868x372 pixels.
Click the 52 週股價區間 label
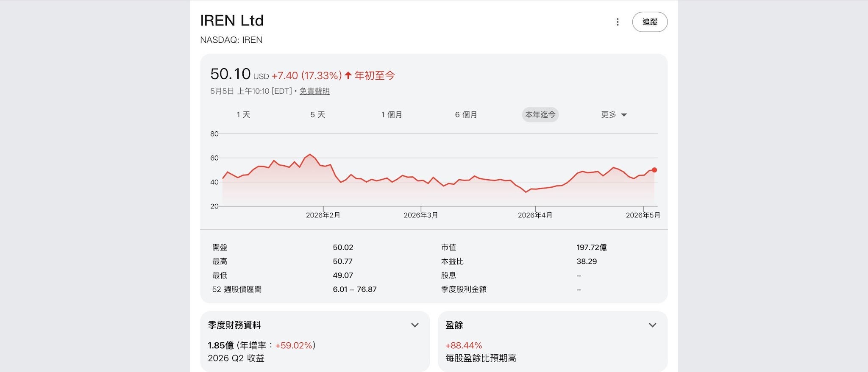237,289
